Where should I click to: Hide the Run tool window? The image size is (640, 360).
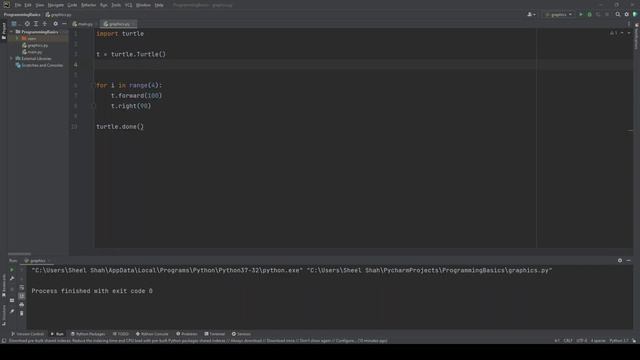(629, 260)
